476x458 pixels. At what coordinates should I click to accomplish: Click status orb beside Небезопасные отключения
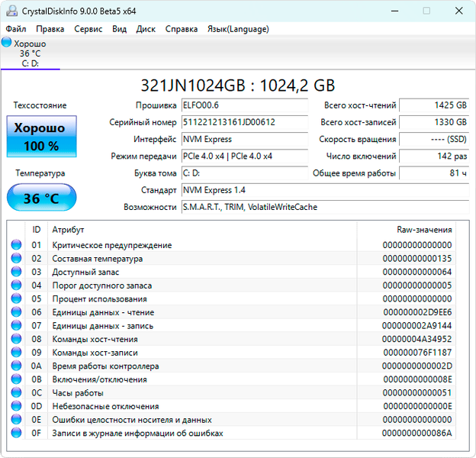coord(16,406)
